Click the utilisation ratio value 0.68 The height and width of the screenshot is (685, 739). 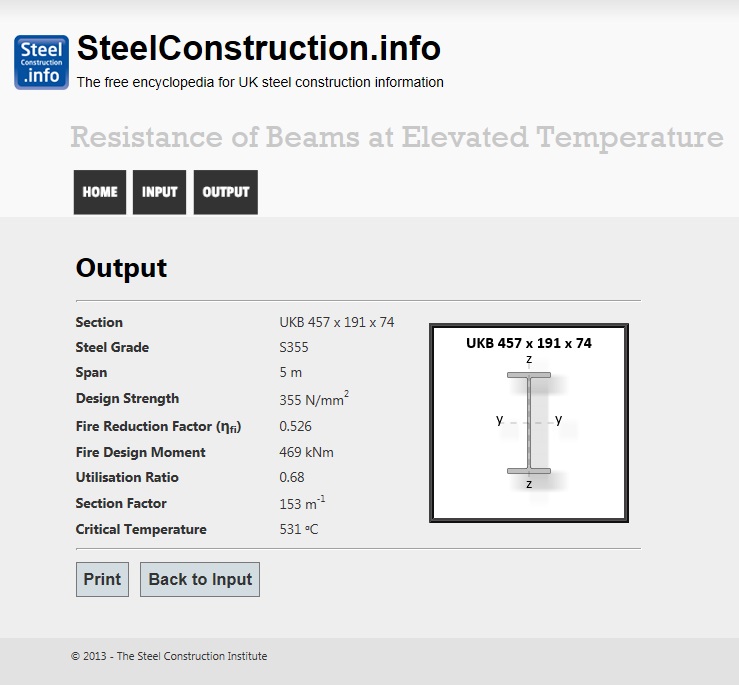[x=292, y=477]
